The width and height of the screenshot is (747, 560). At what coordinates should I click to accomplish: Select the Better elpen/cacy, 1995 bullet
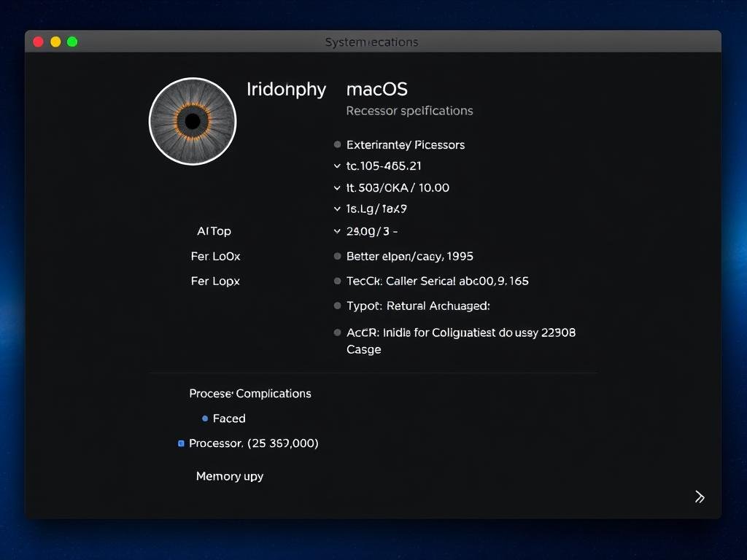(x=337, y=257)
